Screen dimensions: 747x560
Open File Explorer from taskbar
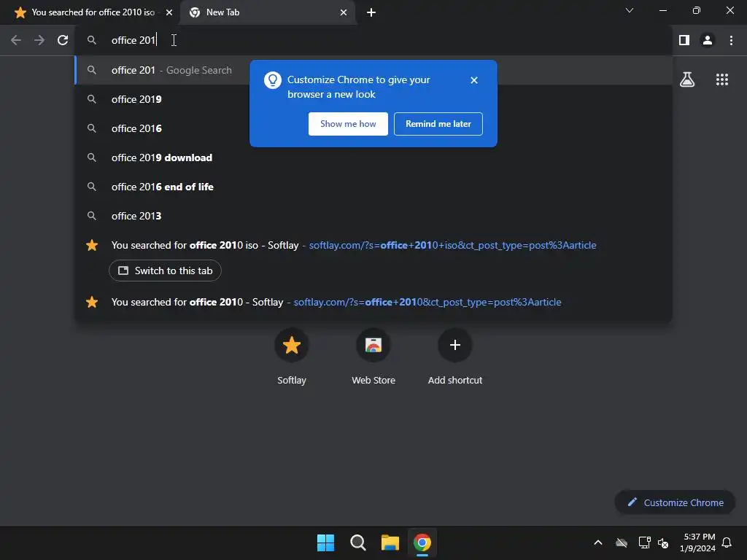pos(390,542)
